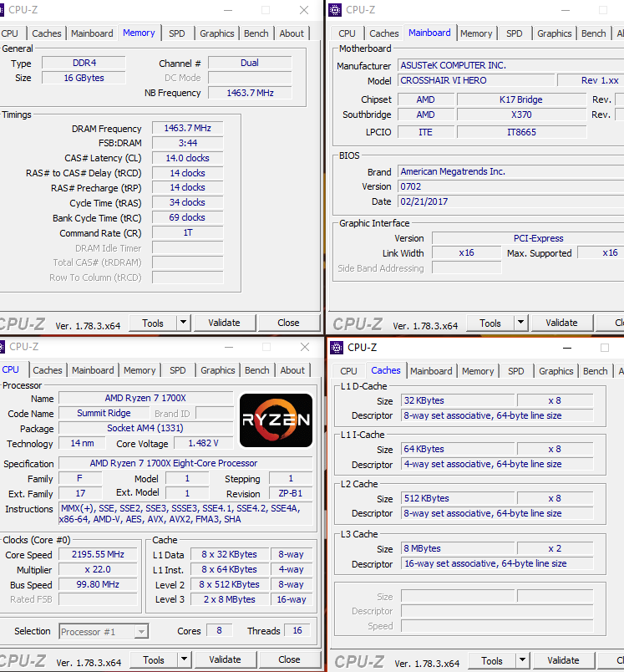Click Tools button in Memory window
Image resolution: width=624 pixels, height=672 pixels.
pyautogui.click(x=153, y=323)
